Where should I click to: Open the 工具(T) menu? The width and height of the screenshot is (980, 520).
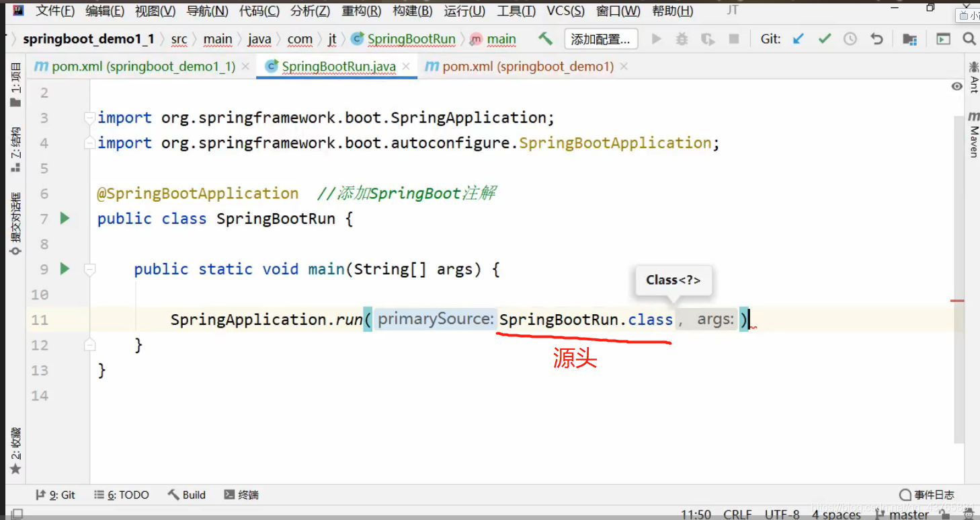(516, 11)
